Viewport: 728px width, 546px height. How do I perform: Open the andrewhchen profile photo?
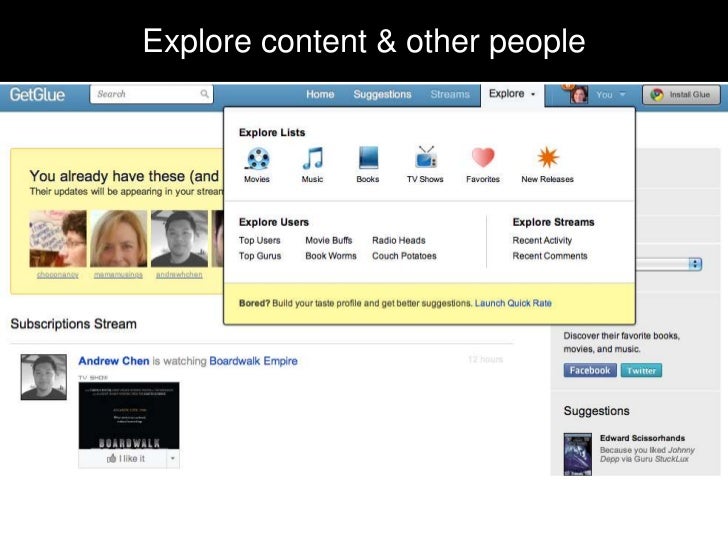click(179, 239)
